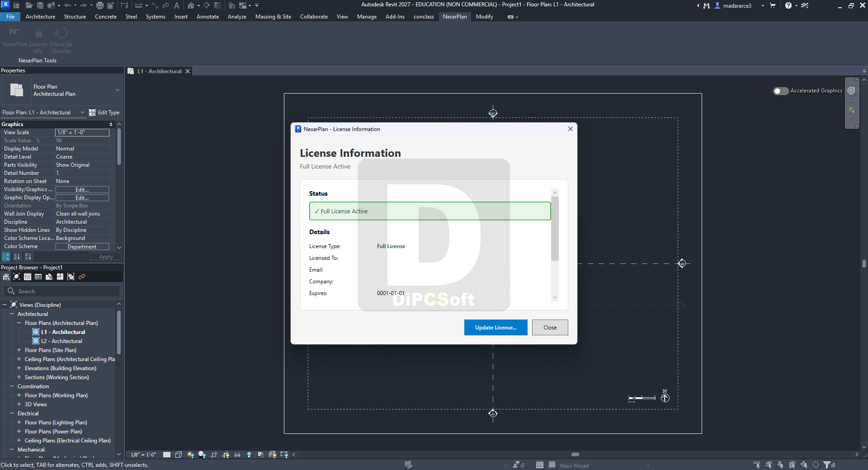Collapse the Views (Discipline) tree node
The image size is (868, 470).
(x=5, y=305)
